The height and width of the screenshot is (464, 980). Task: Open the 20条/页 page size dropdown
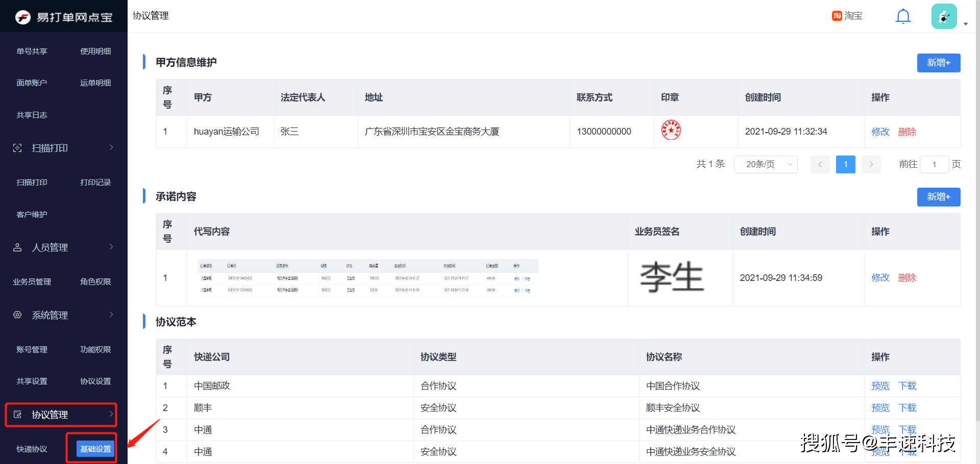tap(766, 164)
